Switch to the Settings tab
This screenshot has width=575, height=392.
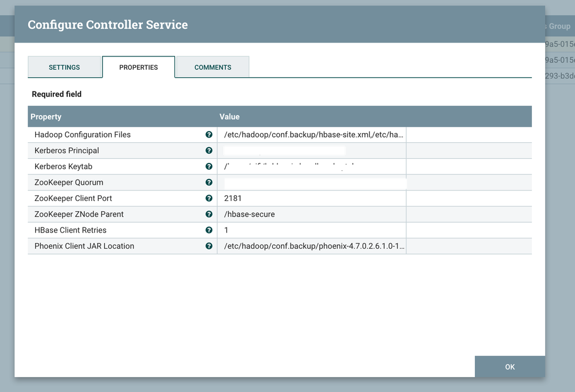pos(64,67)
